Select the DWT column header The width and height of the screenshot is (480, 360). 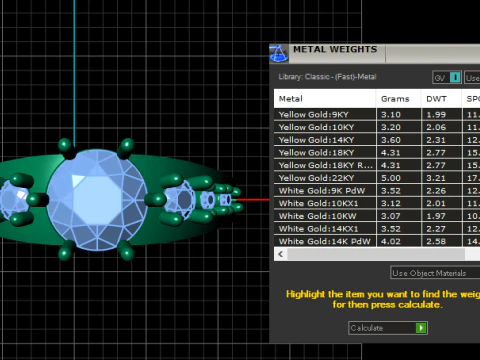point(442,99)
